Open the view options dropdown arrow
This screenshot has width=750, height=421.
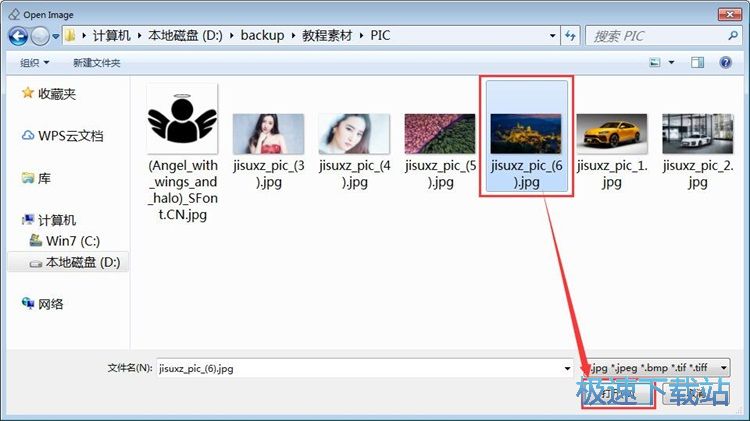[671, 63]
